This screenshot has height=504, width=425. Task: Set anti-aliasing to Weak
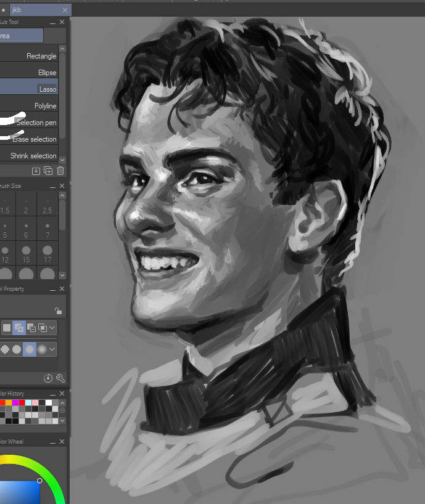(17, 349)
